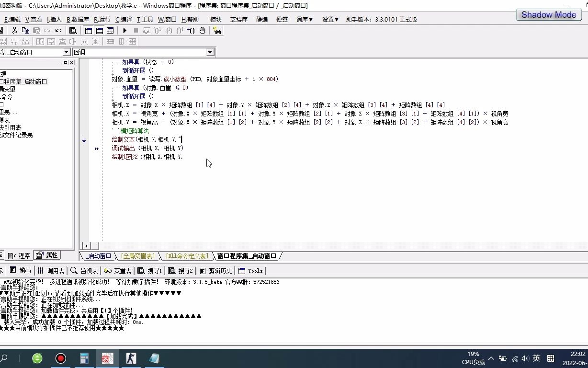Open the assembly selector dropdown

tap(67, 52)
